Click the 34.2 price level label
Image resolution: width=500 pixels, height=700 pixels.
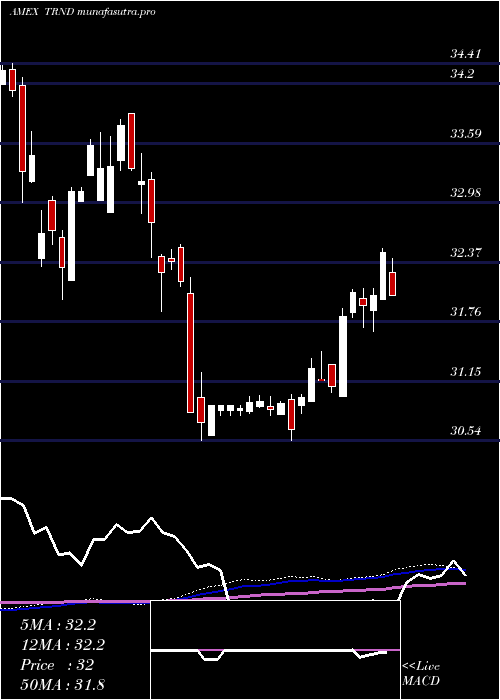tap(462, 74)
